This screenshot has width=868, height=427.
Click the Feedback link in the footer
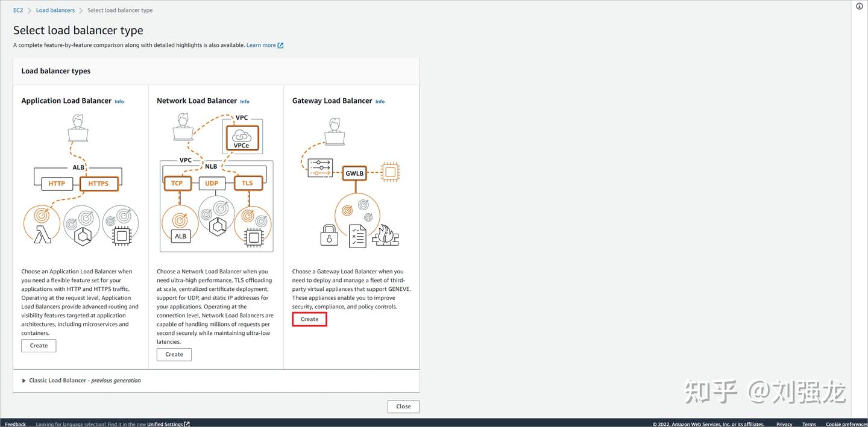point(14,424)
